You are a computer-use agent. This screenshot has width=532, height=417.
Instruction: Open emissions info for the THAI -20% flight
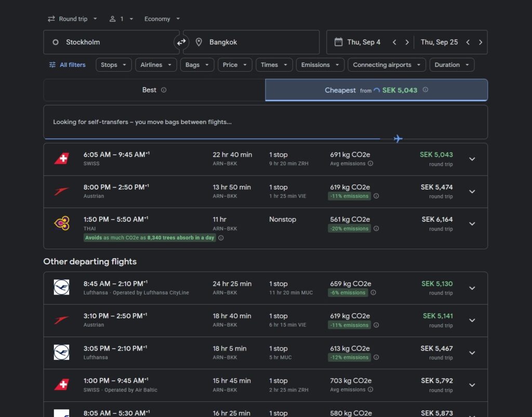[x=376, y=228]
